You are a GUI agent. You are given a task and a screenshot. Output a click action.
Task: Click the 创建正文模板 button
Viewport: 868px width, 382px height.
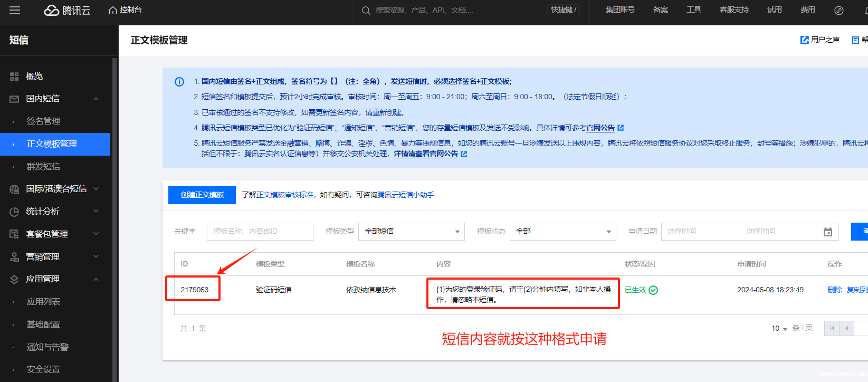coord(202,195)
